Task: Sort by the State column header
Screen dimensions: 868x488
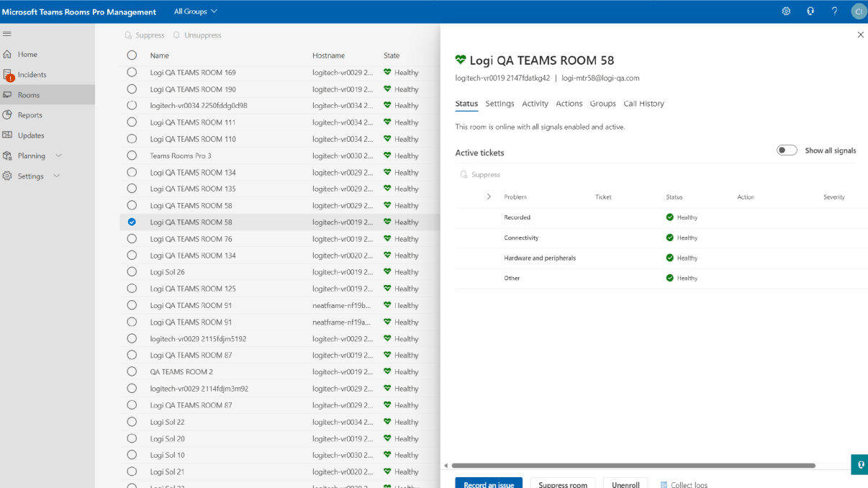Action: pos(392,55)
